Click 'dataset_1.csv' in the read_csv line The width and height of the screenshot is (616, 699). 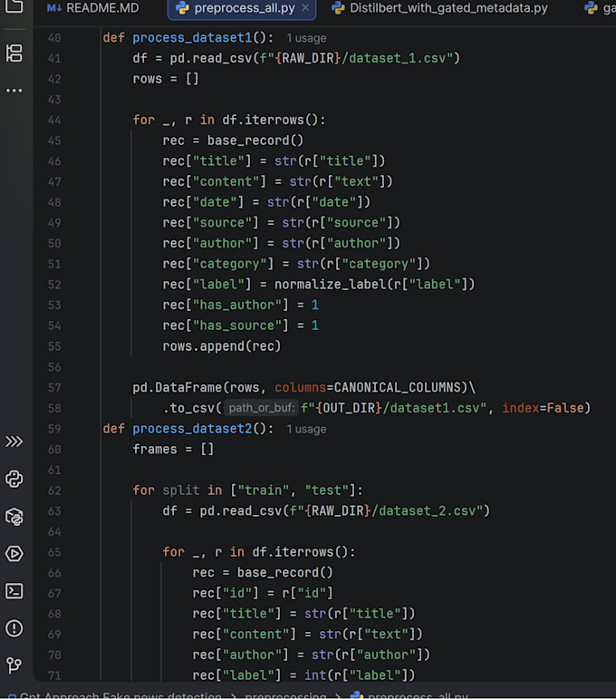click(398, 58)
